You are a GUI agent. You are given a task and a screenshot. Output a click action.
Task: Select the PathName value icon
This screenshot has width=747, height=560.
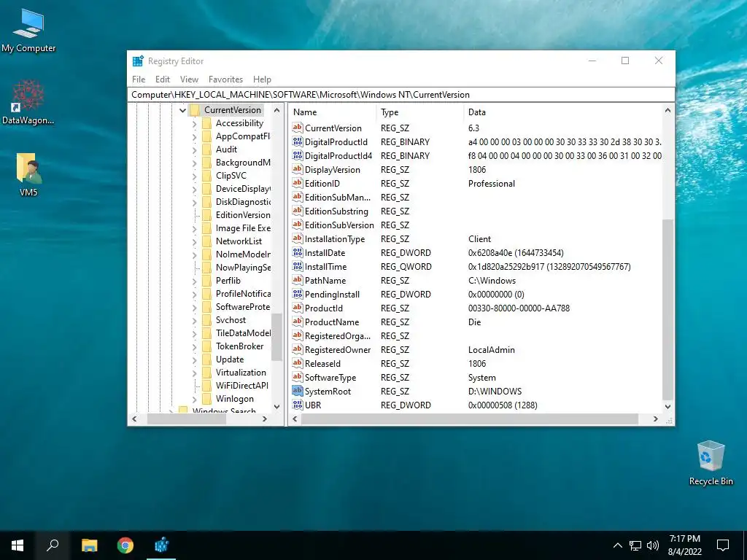pyautogui.click(x=298, y=280)
